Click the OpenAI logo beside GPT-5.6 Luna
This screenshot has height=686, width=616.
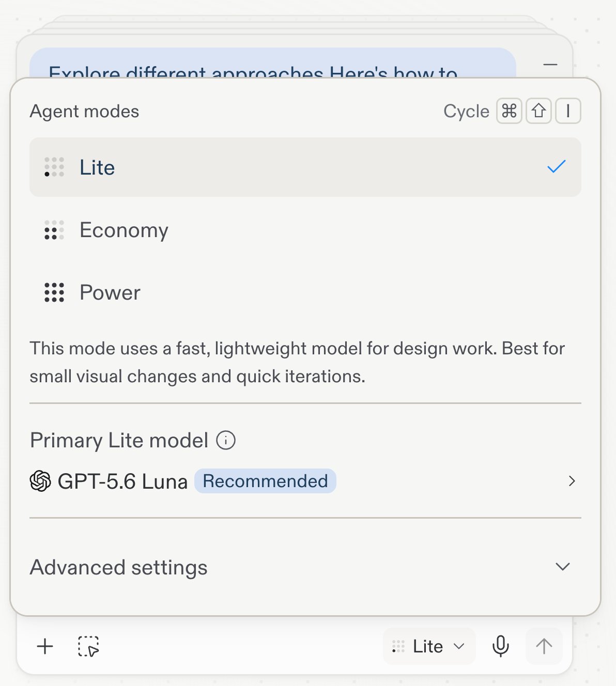pyautogui.click(x=40, y=481)
